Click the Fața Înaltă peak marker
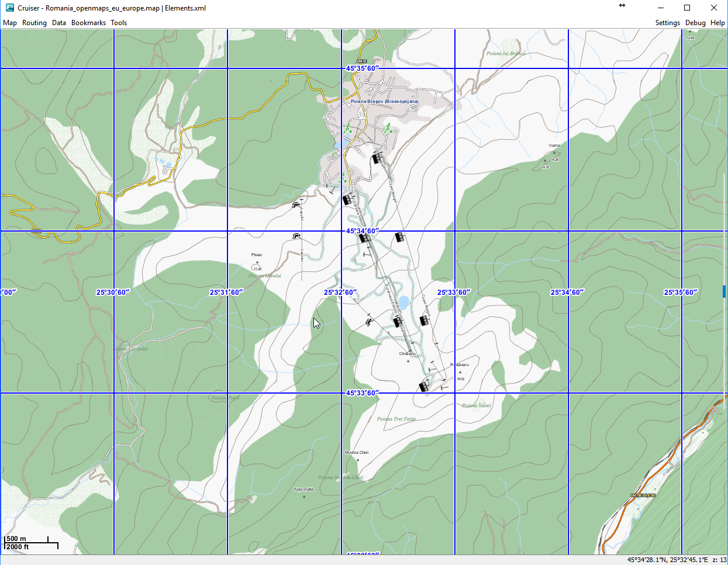The image size is (728, 565). click(304, 497)
